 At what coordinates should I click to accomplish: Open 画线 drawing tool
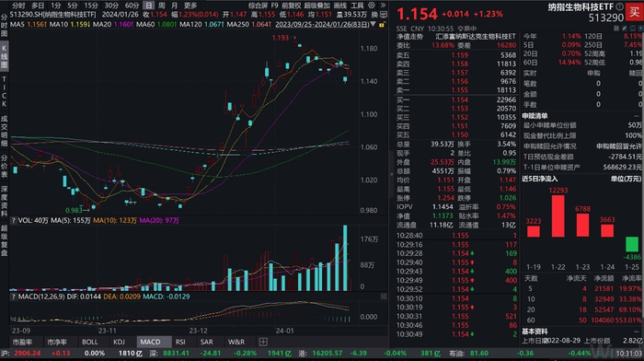[x=340, y=6]
